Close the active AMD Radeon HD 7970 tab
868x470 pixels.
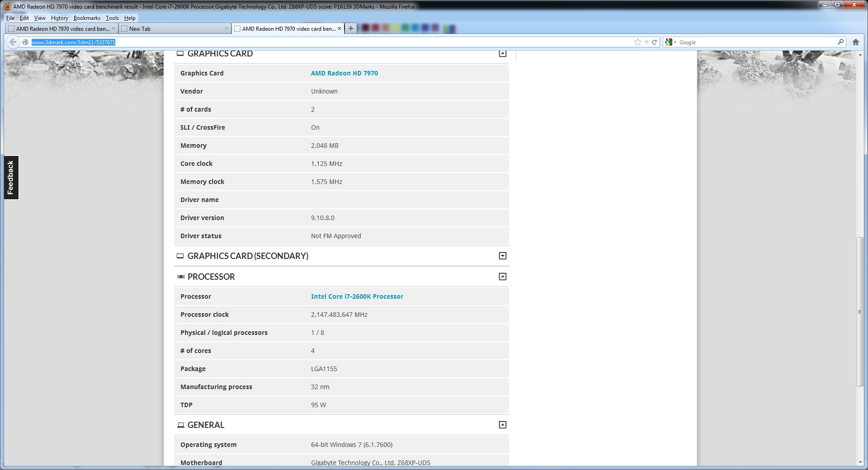(x=340, y=28)
